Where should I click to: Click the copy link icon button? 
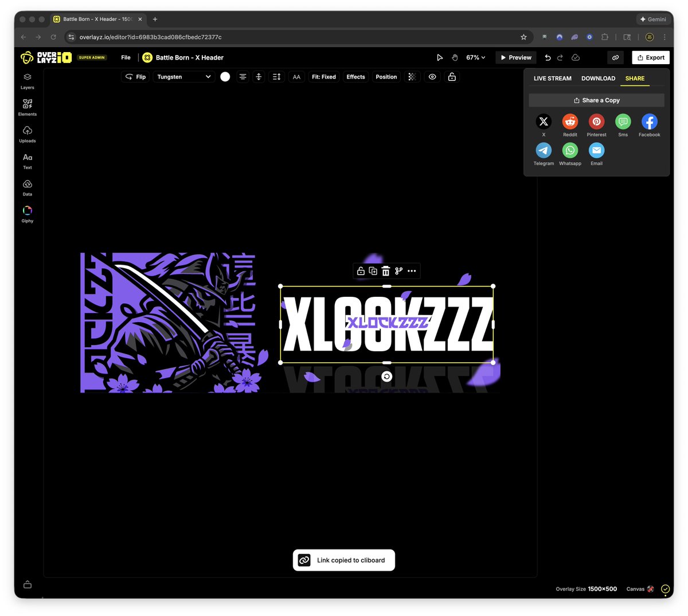coord(615,57)
